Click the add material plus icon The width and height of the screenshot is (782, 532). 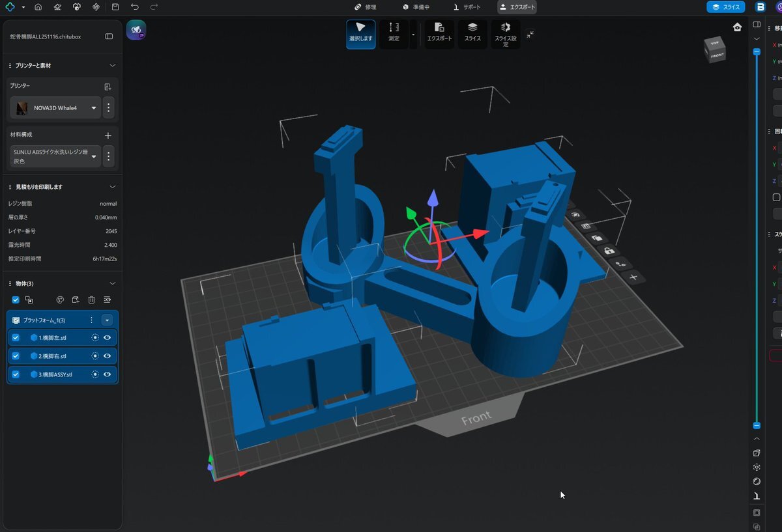coord(108,135)
